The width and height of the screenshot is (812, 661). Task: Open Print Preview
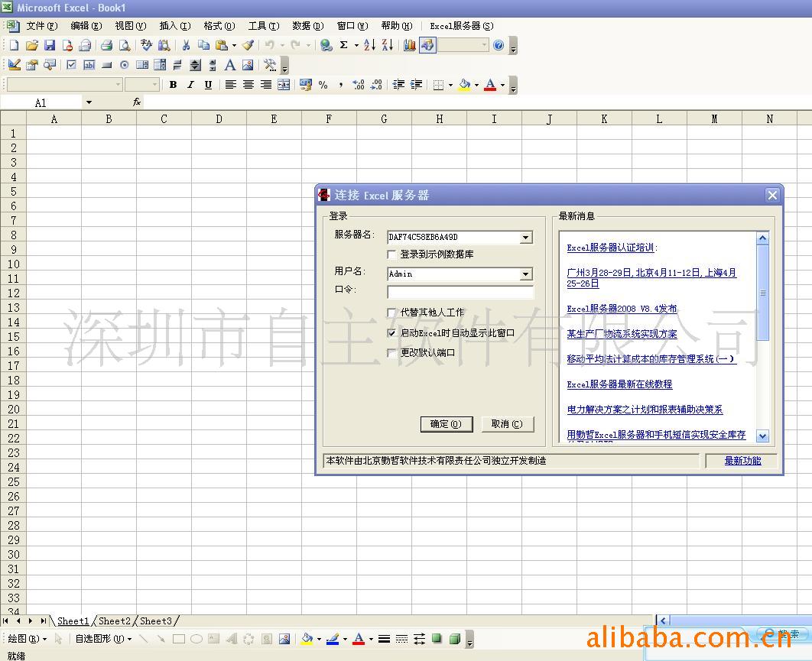pos(125,46)
